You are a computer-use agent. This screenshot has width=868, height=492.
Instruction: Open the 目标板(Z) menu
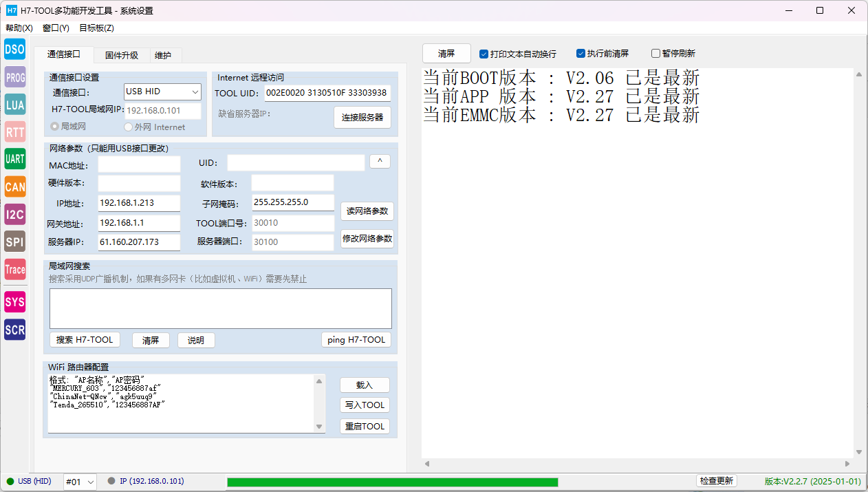(x=96, y=28)
